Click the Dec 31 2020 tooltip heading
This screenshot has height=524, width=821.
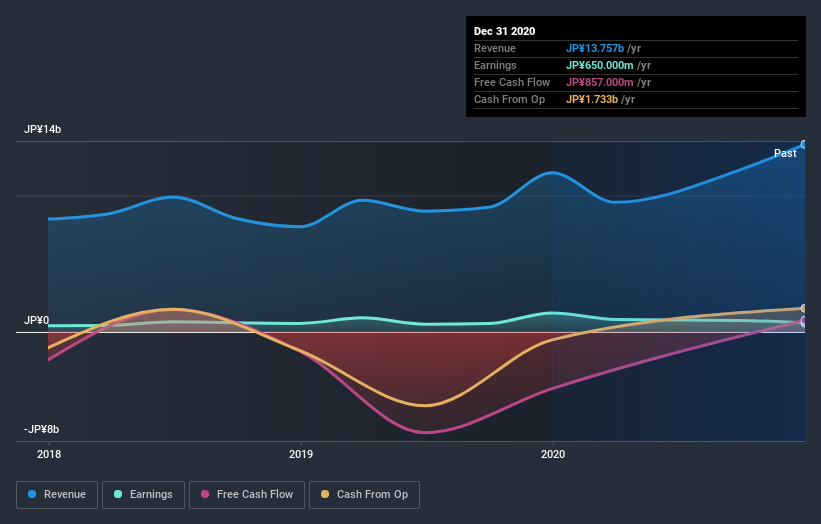tap(504, 31)
